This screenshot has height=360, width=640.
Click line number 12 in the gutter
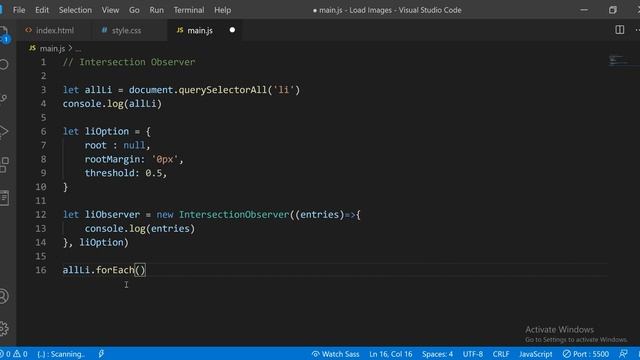click(41, 215)
